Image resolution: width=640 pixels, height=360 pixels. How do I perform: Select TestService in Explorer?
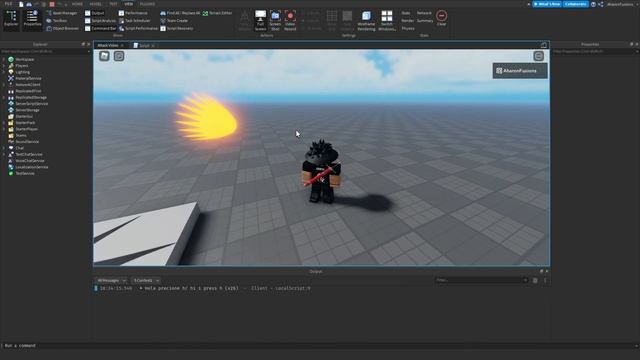pyautogui.click(x=24, y=173)
